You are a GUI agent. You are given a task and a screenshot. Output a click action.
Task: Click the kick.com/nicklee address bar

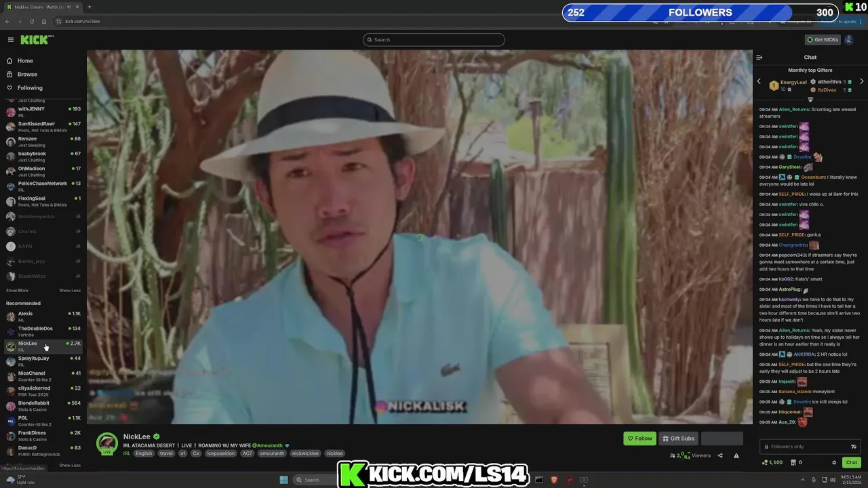(82, 22)
